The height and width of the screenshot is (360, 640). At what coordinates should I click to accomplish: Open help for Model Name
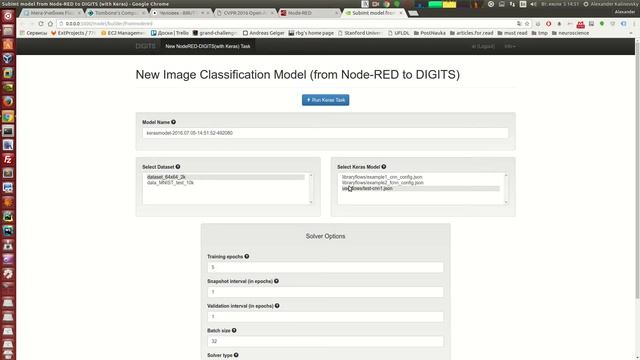(173, 122)
